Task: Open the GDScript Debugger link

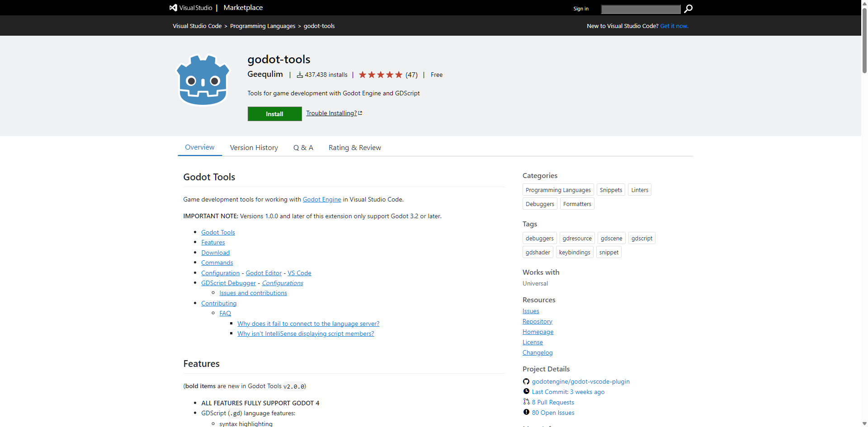Action: [x=228, y=283]
